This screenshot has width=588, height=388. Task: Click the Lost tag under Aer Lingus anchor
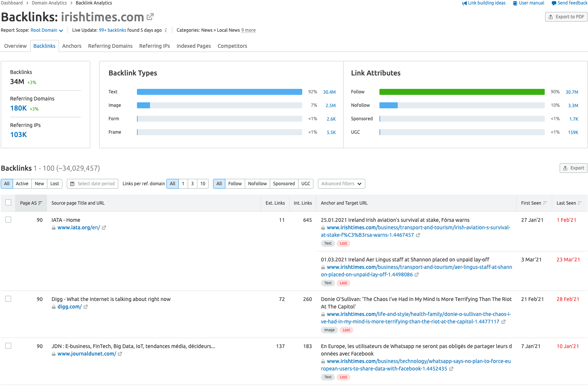pyautogui.click(x=344, y=283)
